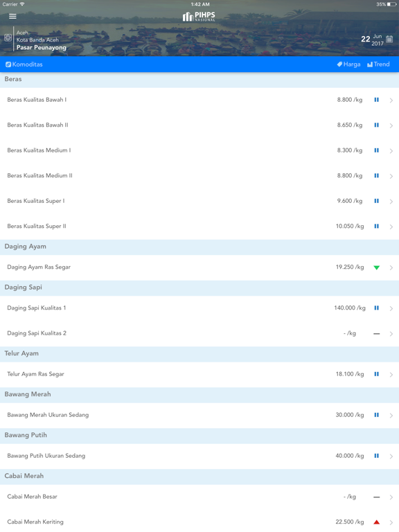Tap trend indicator for Beras Kualitas Super II
The width and height of the screenshot is (399, 532).
pyautogui.click(x=376, y=226)
